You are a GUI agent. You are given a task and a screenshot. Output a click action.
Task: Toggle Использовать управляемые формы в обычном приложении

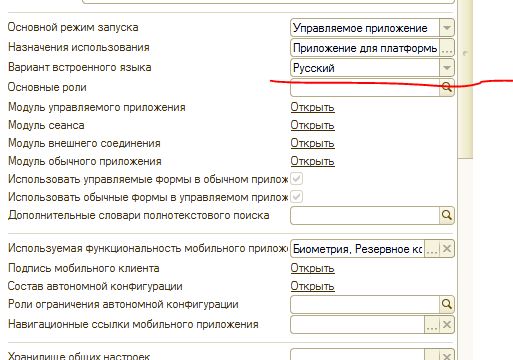pos(297,179)
